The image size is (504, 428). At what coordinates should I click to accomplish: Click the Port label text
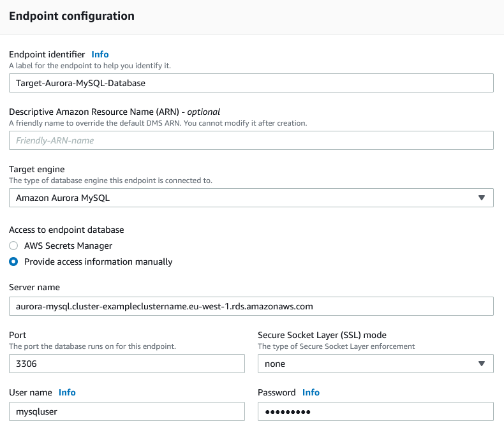pos(18,335)
